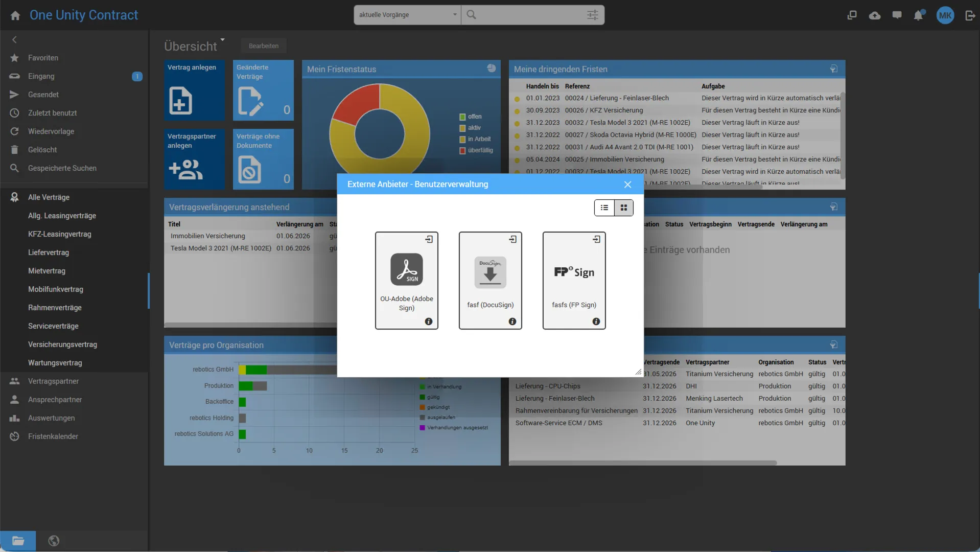
Task: Open the Übersicht dropdown arrow
Action: pyautogui.click(x=222, y=39)
